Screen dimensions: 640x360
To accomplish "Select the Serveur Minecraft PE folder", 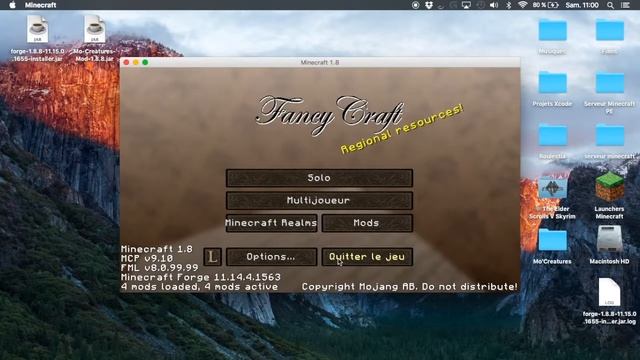I will (609, 92).
